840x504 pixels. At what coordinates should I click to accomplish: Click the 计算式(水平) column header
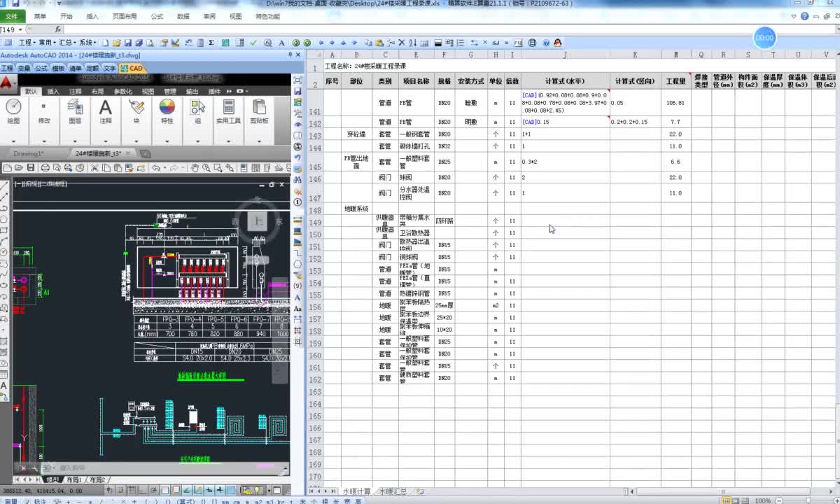(x=566, y=81)
